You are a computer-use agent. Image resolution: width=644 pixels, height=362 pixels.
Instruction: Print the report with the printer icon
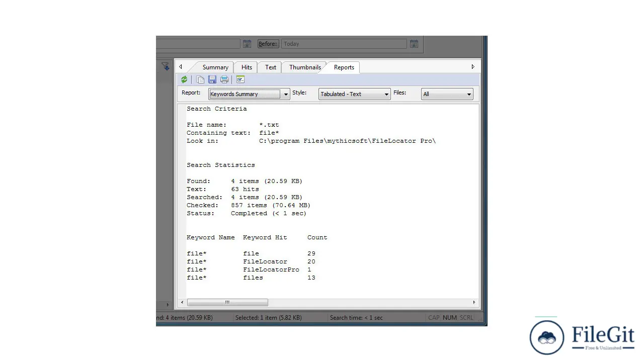coord(224,79)
